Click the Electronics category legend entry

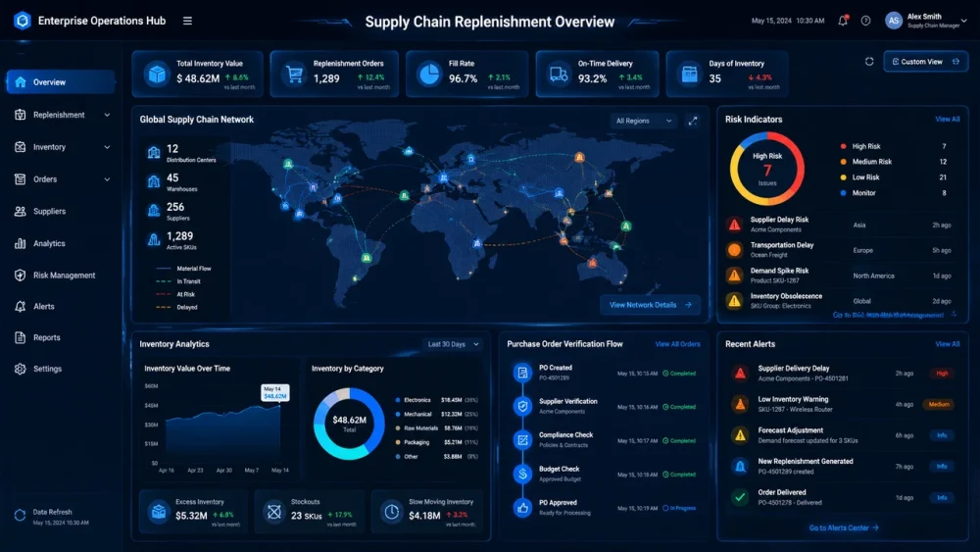point(437,400)
